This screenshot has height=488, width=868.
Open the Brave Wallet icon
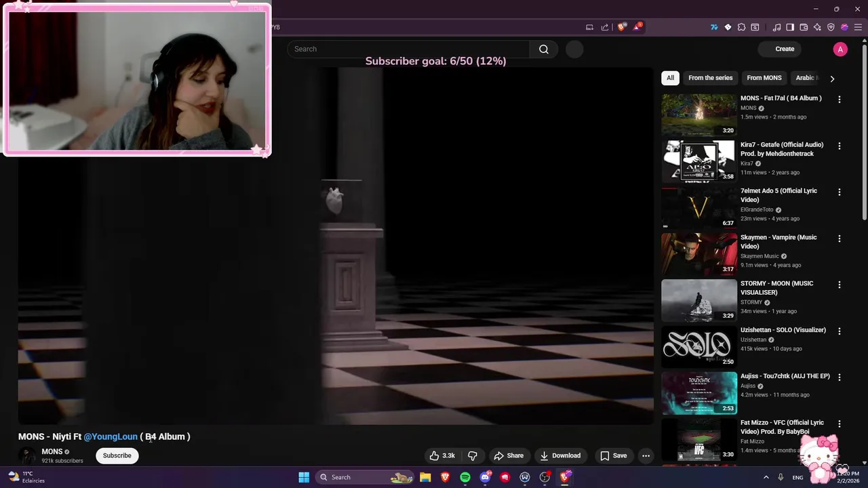click(x=804, y=27)
